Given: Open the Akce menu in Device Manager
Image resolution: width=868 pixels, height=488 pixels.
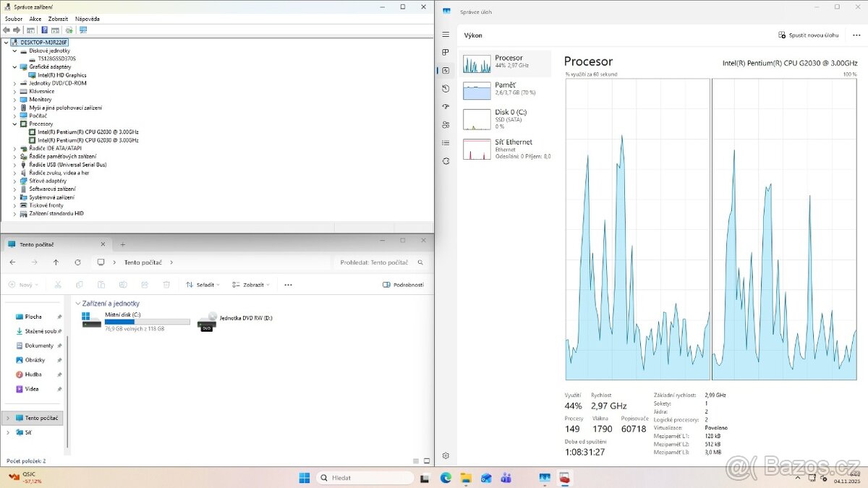Looking at the screenshot, I should click(x=35, y=19).
